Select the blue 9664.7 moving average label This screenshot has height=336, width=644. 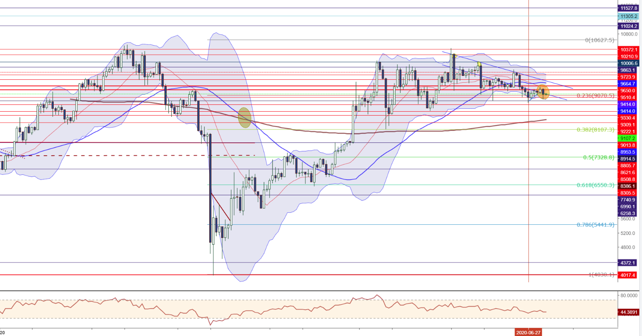[629, 84]
